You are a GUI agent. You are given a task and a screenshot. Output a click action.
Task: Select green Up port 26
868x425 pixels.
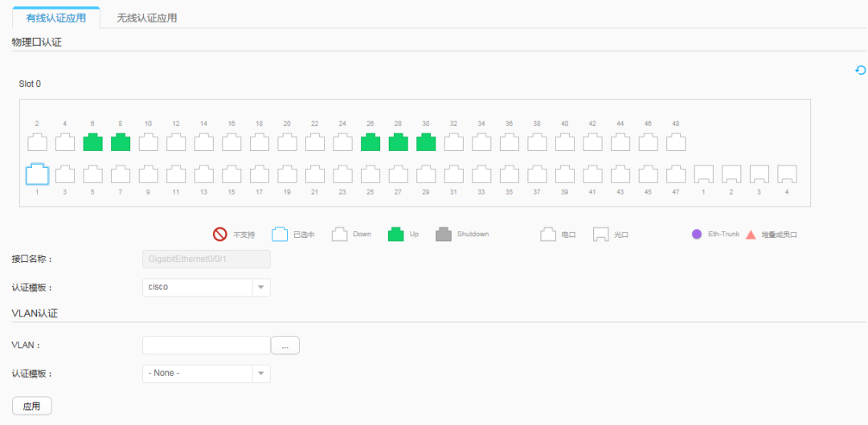click(x=371, y=142)
